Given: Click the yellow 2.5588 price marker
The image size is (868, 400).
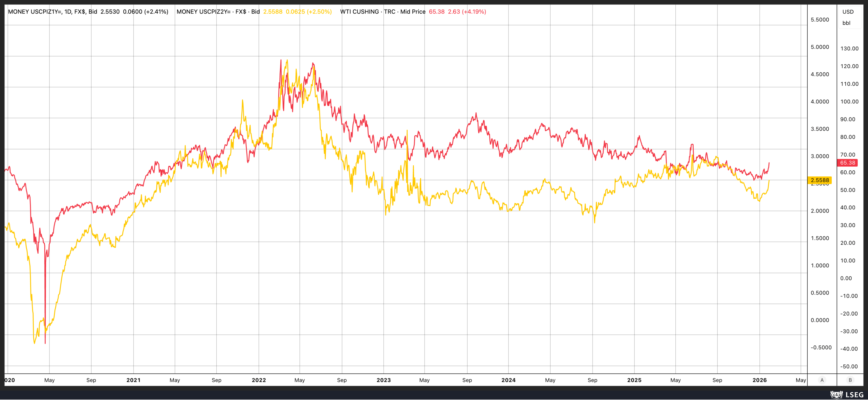Looking at the screenshot, I should [x=820, y=181].
